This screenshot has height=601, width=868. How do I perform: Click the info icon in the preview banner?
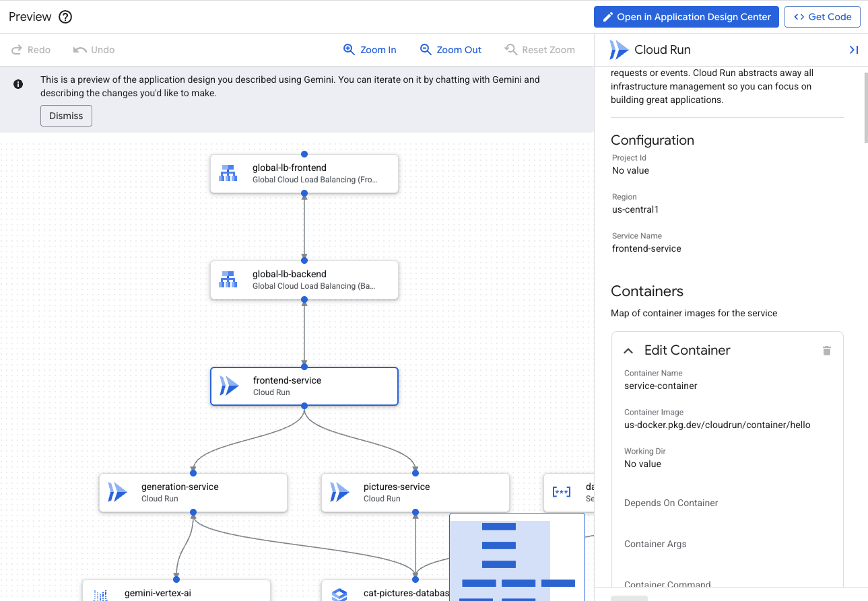(18, 84)
